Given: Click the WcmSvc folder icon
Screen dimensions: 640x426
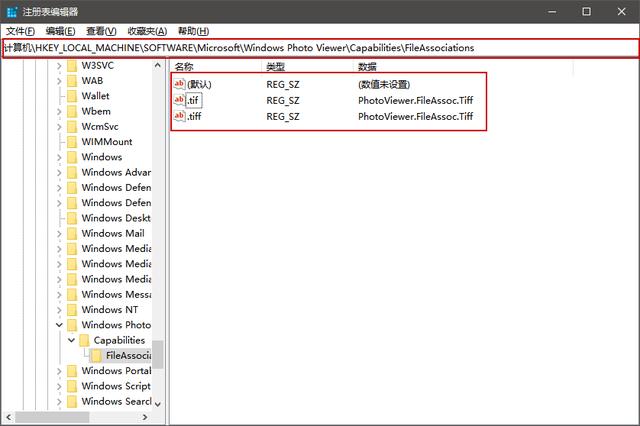Looking at the screenshot, I should 72,126.
